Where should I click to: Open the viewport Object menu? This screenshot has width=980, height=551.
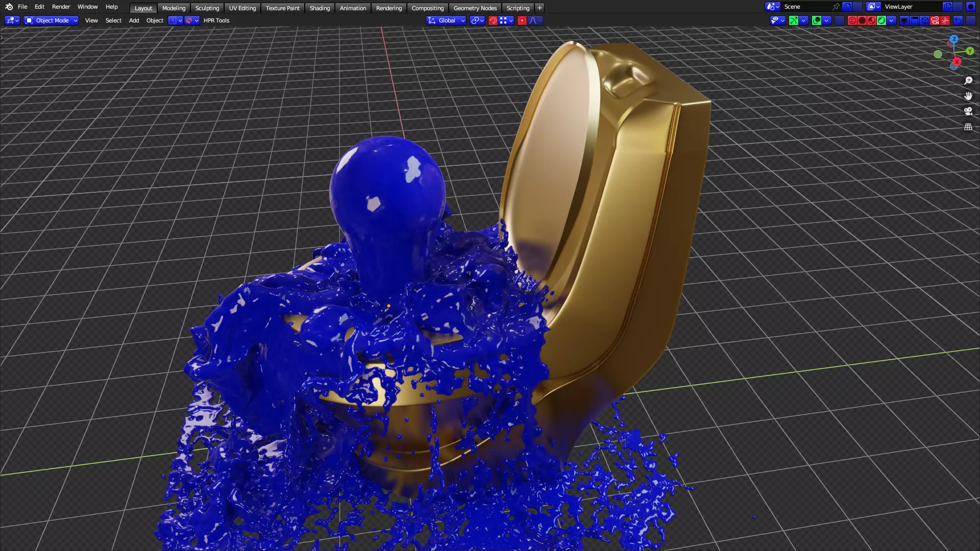[155, 20]
